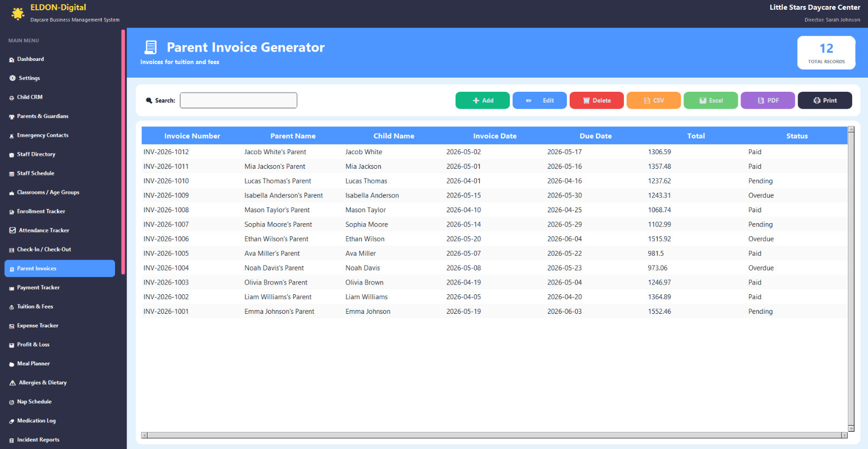Viewport: 868px width, 449px height.
Task: Click the Payment Tracker icon
Action: coord(11,288)
